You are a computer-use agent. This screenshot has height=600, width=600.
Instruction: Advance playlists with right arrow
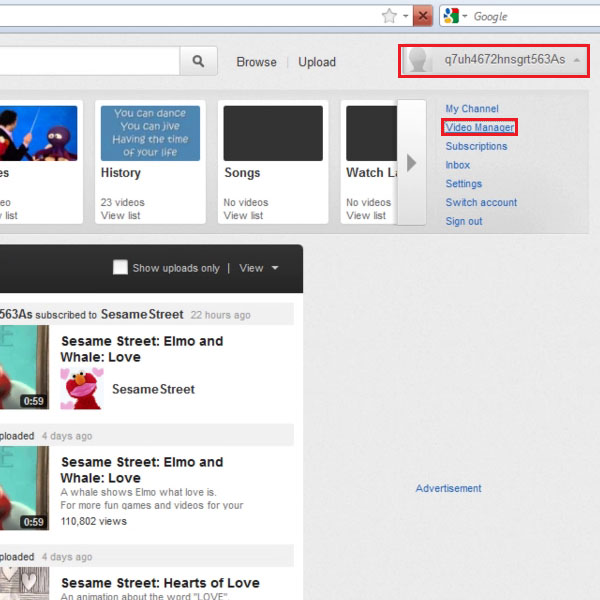click(411, 163)
